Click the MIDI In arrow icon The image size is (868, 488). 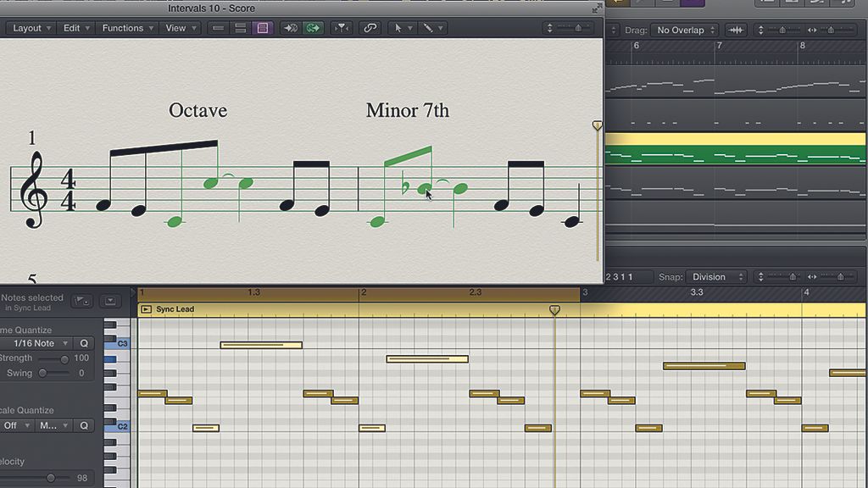point(290,28)
